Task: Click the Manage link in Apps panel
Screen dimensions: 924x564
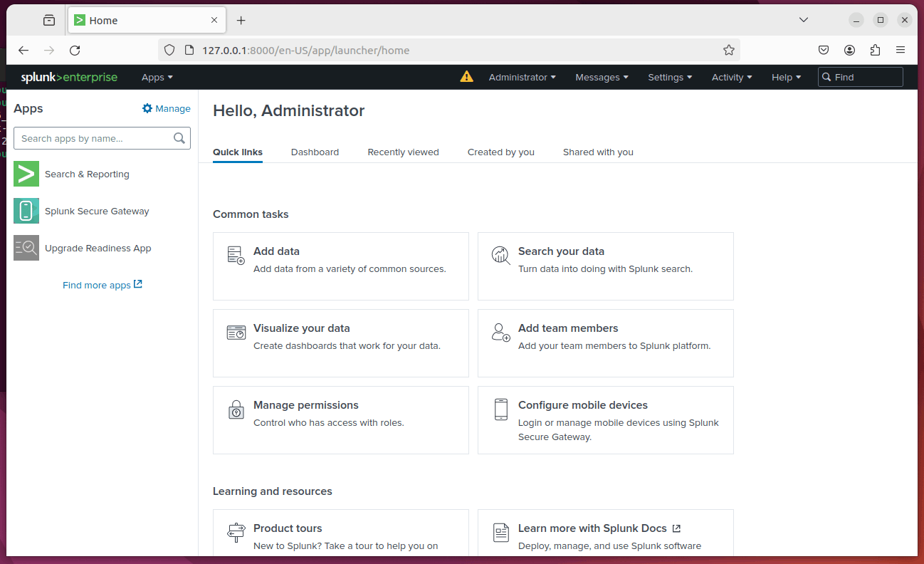Action: pos(173,108)
